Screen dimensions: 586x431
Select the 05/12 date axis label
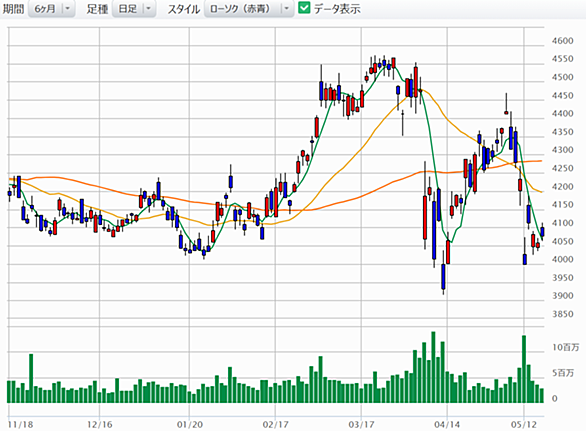tap(524, 425)
